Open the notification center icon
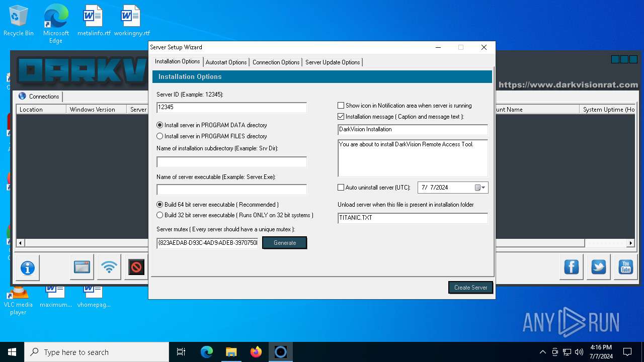Screen dimensions: 644x362 pyautogui.click(x=627, y=352)
